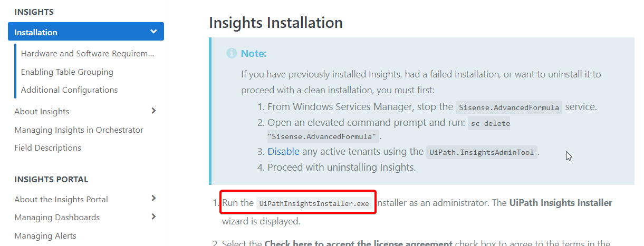This screenshot has width=644, height=246.
Task: Click the Insights Installation heading
Action: click(x=276, y=23)
